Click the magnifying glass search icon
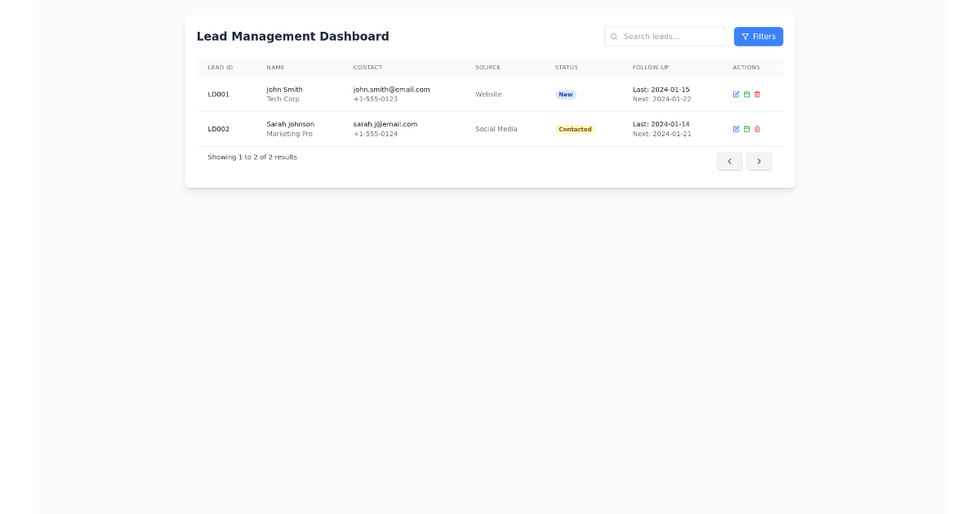 coord(613,36)
